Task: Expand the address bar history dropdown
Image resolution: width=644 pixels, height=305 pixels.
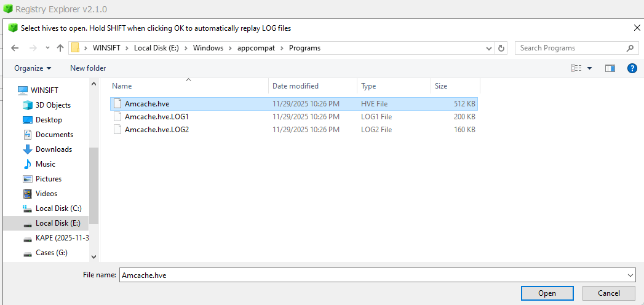Action: pos(489,48)
